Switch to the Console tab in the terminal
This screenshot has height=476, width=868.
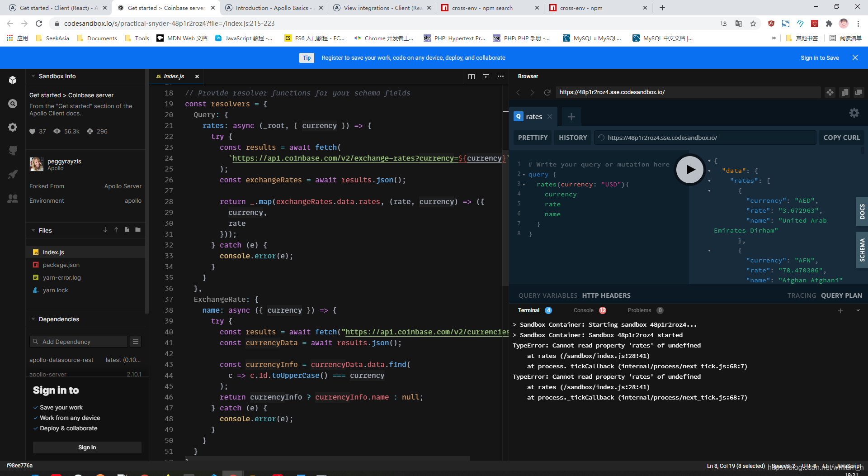[x=583, y=310]
